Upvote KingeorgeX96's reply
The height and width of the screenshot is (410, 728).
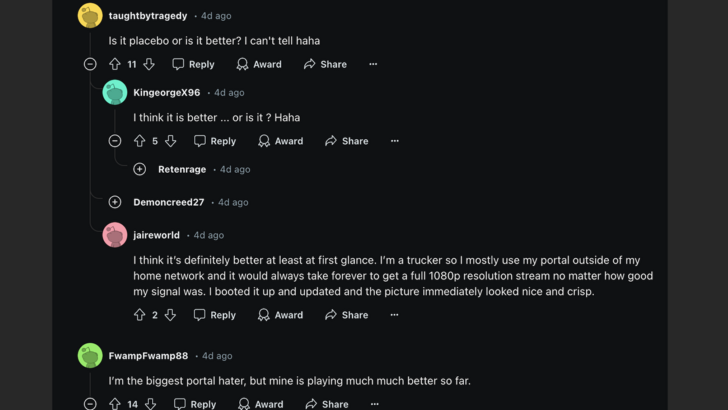tap(140, 141)
